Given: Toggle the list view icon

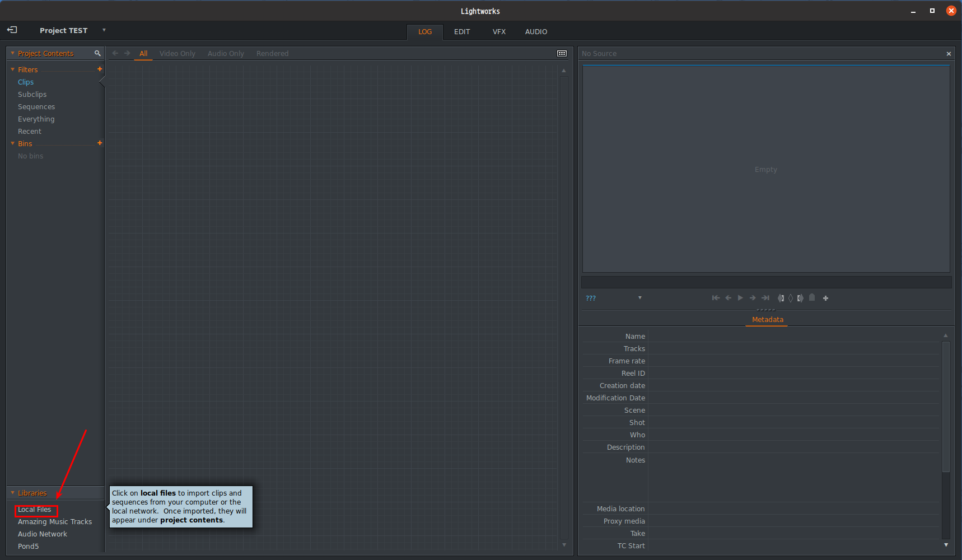Looking at the screenshot, I should [562, 53].
